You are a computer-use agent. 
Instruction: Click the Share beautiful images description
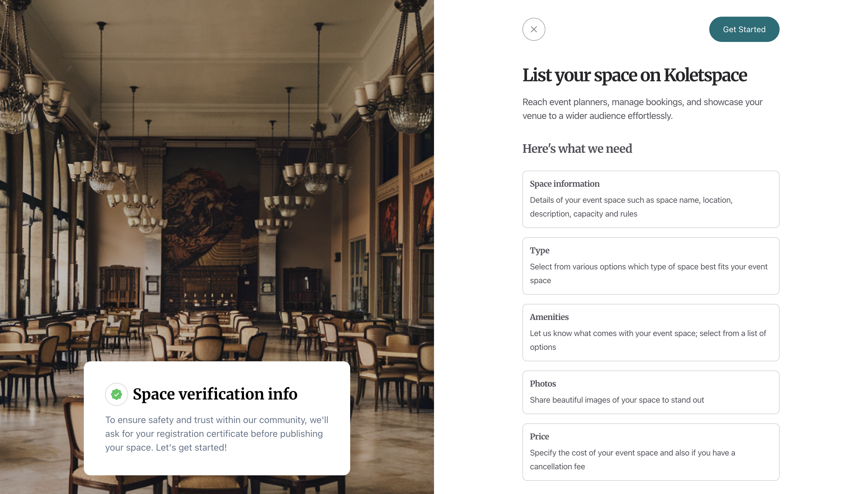tap(617, 400)
